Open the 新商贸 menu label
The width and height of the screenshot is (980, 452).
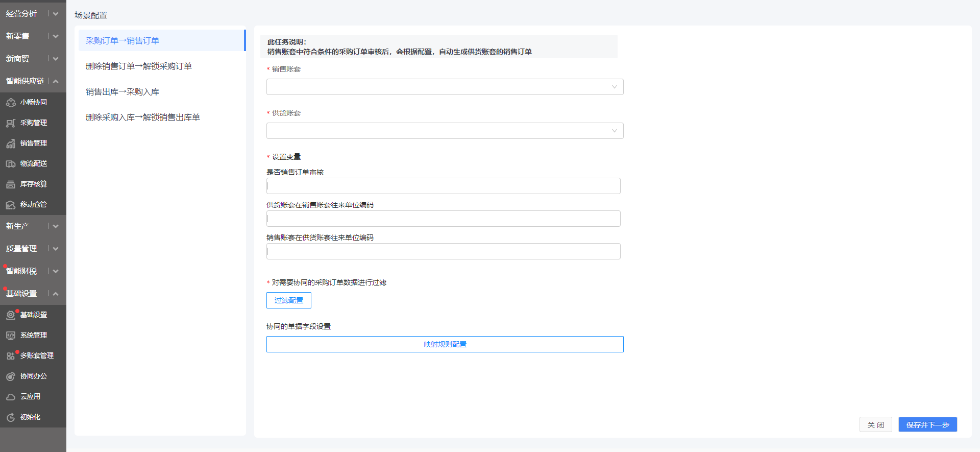[18, 59]
